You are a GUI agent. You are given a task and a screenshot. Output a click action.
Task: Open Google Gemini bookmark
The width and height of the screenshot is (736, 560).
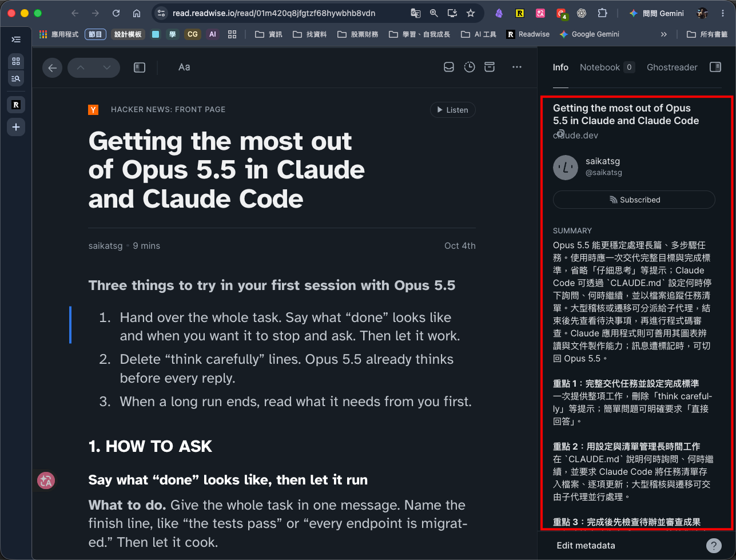coord(590,34)
